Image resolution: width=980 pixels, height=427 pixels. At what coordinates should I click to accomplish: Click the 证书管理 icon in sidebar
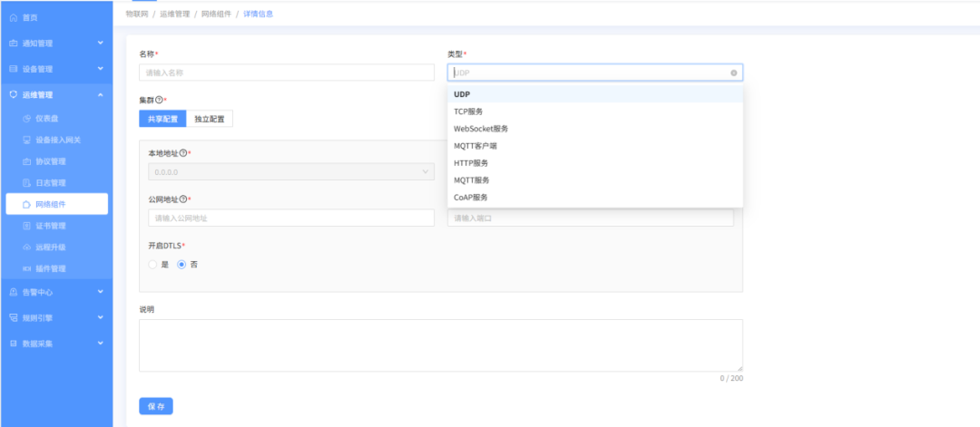click(x=27, y=226)
